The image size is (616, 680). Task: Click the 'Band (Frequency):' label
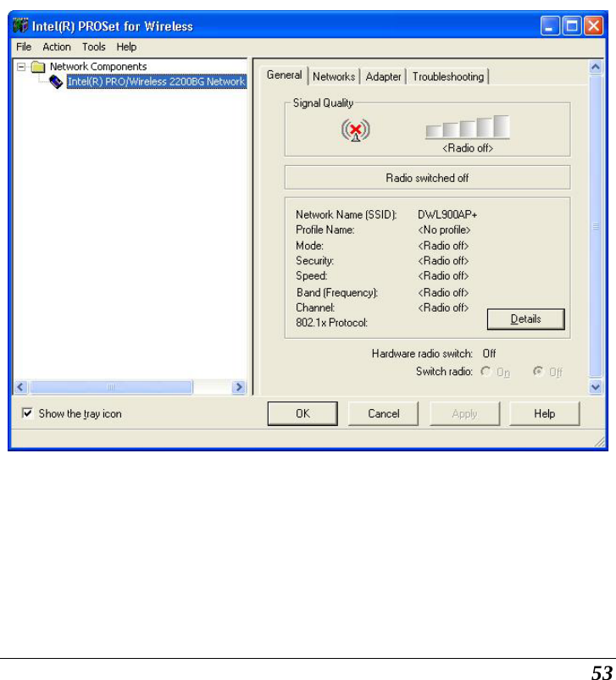pos(337,293)
